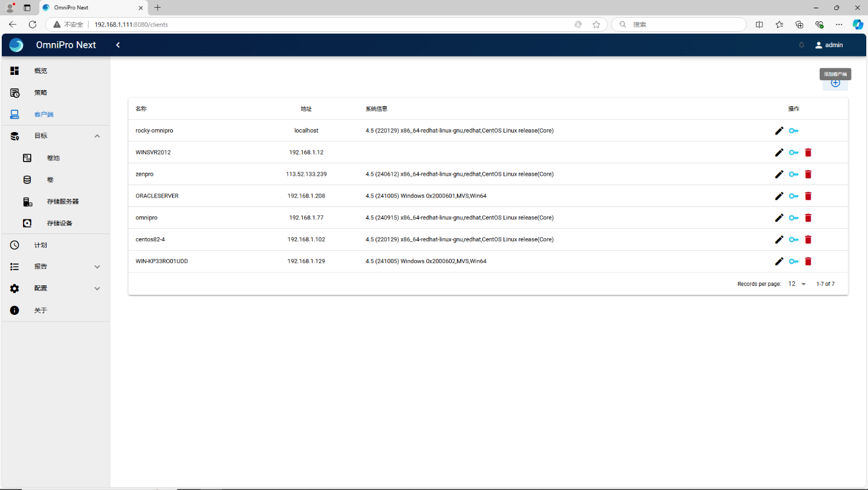The width and height of the screenshot is (868, 490).
Task: Go to 概览 overview page
Action: coord(40,71)
